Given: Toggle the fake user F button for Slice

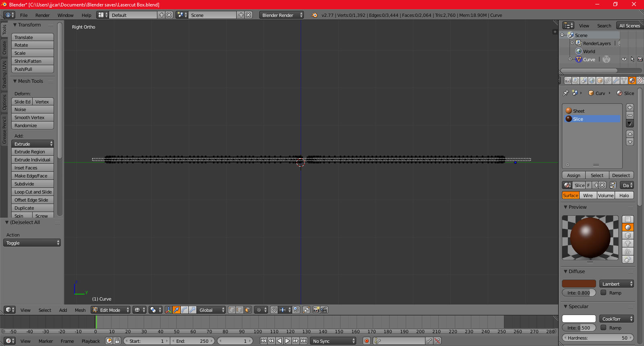Looking at the screenshot, I should [x=588, y=185].
